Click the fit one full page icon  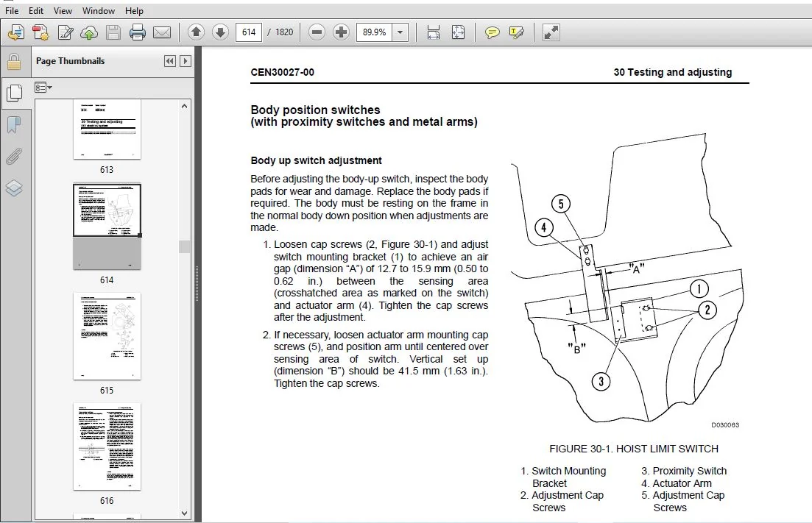(459, 32)
